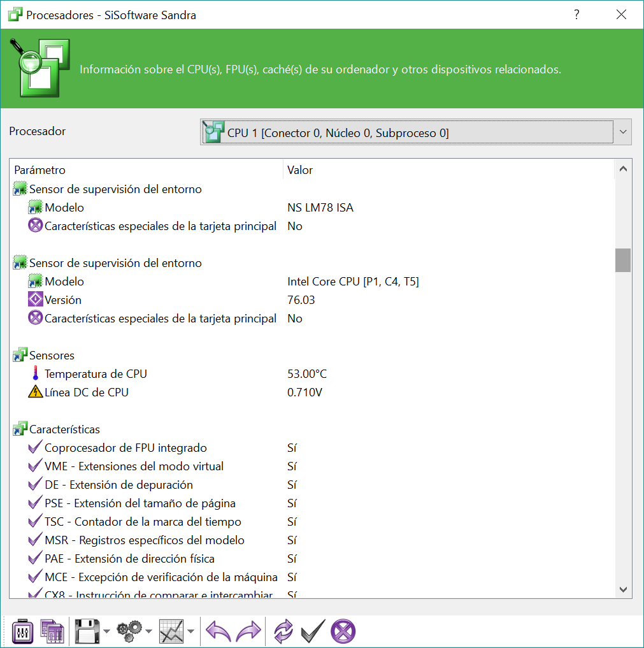Click the chip icon beside Intel Core Modelo
This screenshot has width=644, height=648.
(36, 280)
